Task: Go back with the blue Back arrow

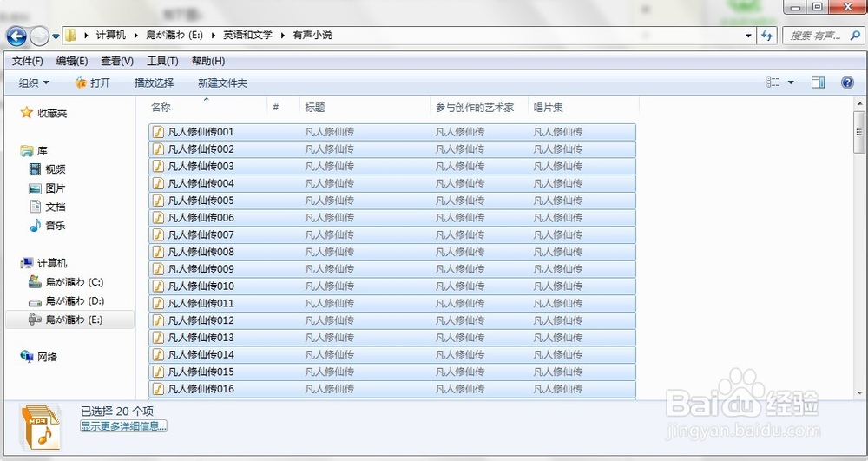Action: click(x=16, y=36)
